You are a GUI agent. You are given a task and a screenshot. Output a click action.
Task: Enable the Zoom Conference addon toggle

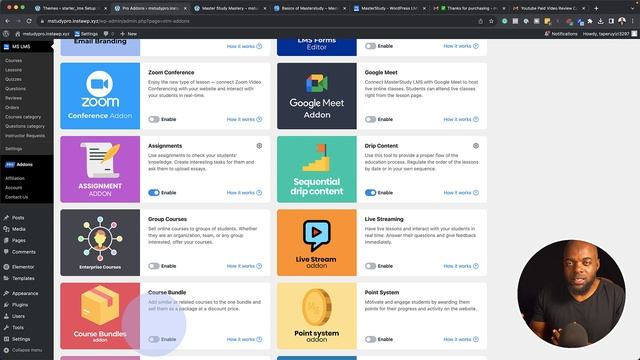[x=154, y=119]
